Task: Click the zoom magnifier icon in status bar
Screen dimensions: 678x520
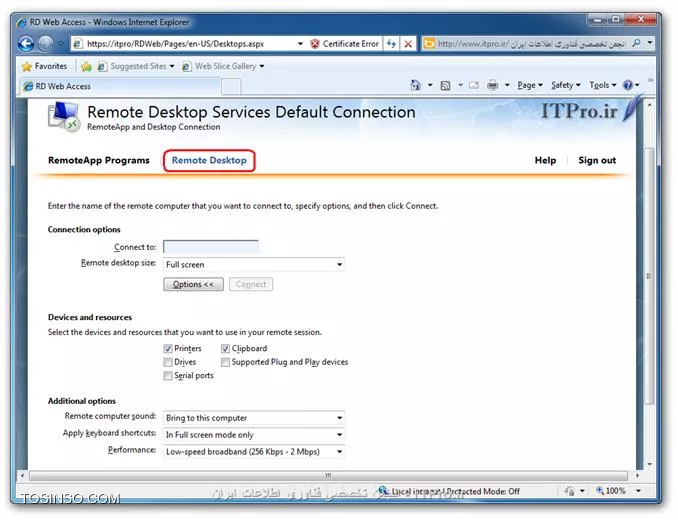Action: pos(600,491)
